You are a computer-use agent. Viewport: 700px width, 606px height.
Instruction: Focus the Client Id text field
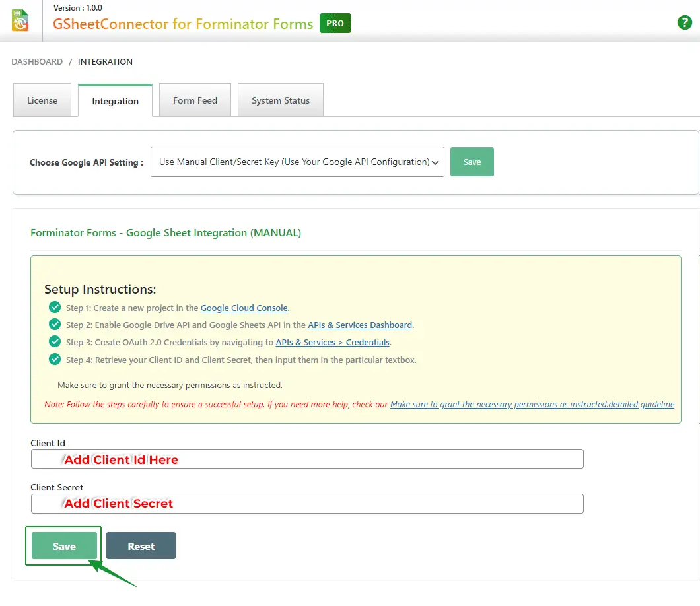[x=307, y=459]
